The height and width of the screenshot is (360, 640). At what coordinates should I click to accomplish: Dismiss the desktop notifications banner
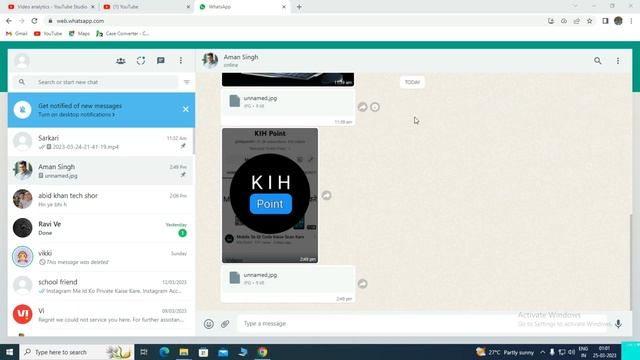coord(186,109)
